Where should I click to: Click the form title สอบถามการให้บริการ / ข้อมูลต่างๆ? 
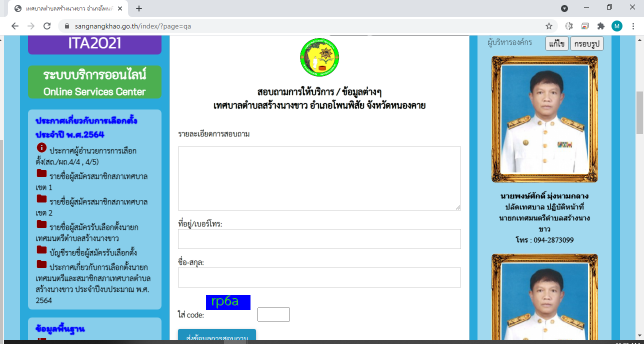coord(319,92)
